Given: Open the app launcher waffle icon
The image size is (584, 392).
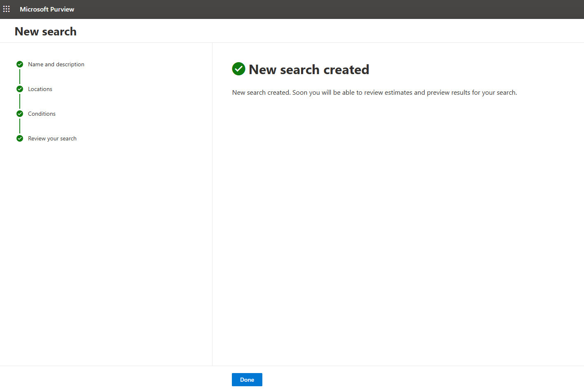Looking at the screenshot, I should [7, 9].
